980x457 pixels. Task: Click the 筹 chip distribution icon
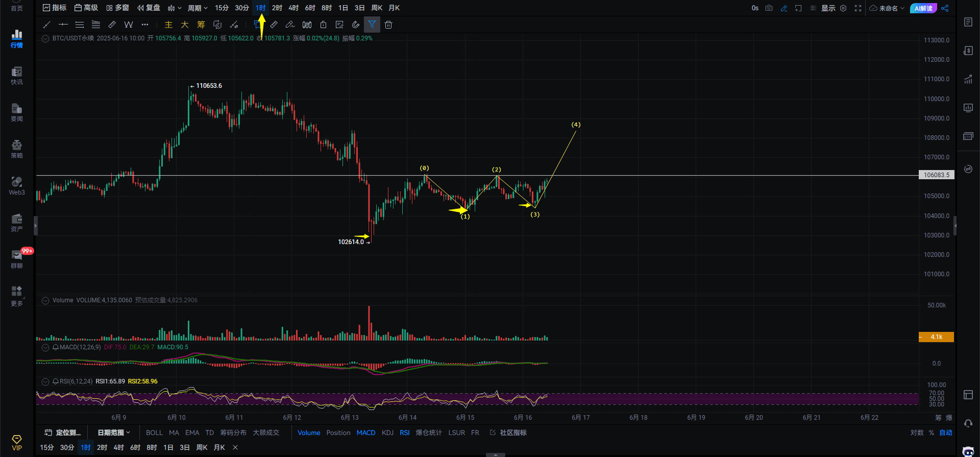click(201, 25)
